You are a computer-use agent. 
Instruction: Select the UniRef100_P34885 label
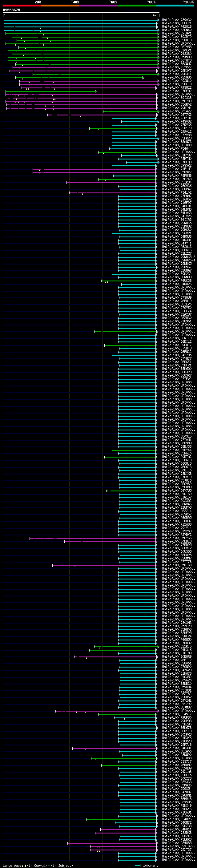point(176,843)
